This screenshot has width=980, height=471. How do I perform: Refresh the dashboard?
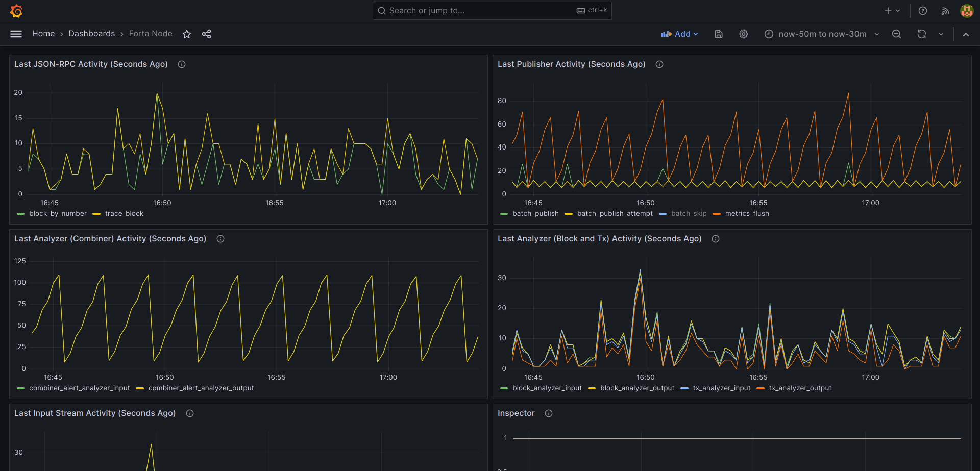coord(922,34)
